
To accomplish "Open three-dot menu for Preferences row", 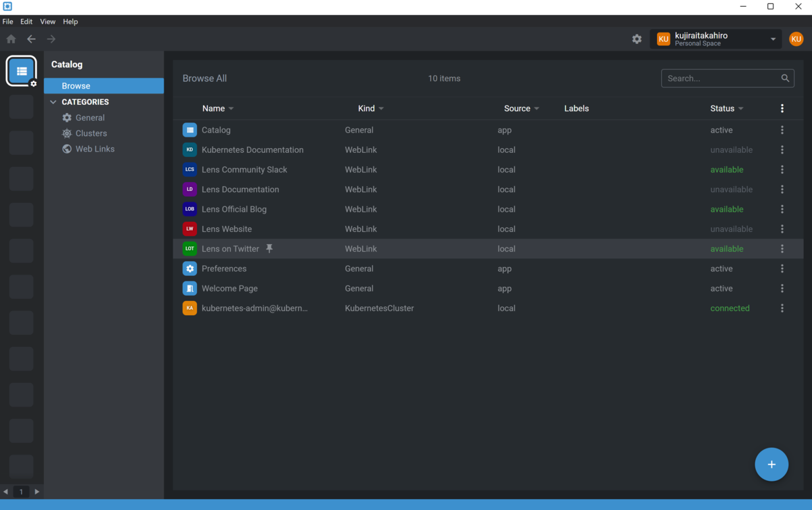I will pos(782,269).
